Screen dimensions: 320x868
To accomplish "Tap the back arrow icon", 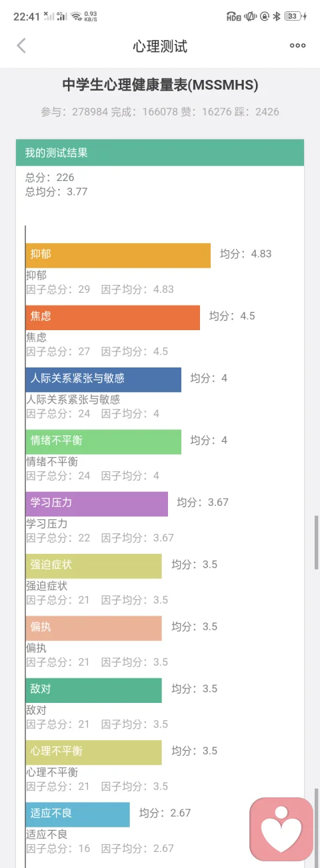I will (x=21, y=45).
